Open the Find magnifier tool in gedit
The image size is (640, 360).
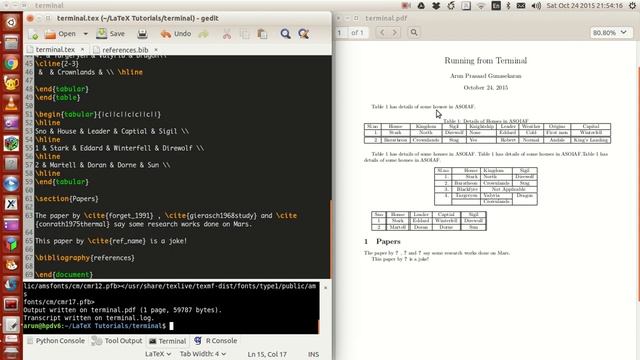coord(285,34)
